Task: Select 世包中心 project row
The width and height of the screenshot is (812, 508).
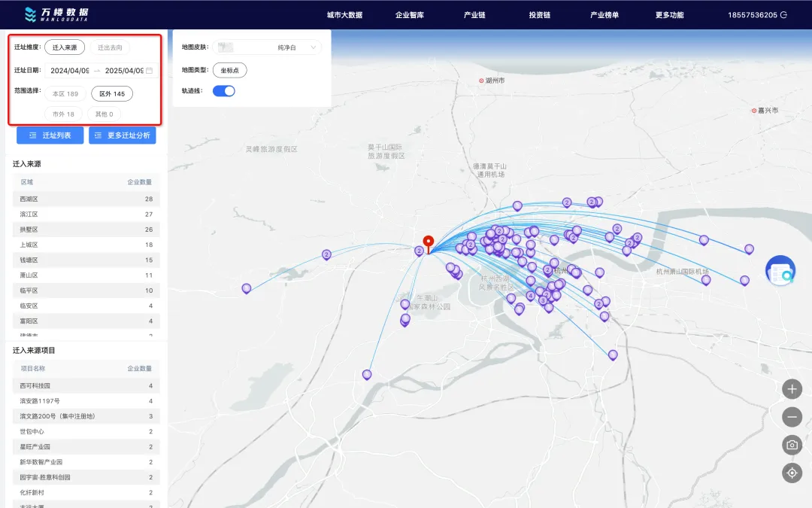Action: [x=86, y=431]
